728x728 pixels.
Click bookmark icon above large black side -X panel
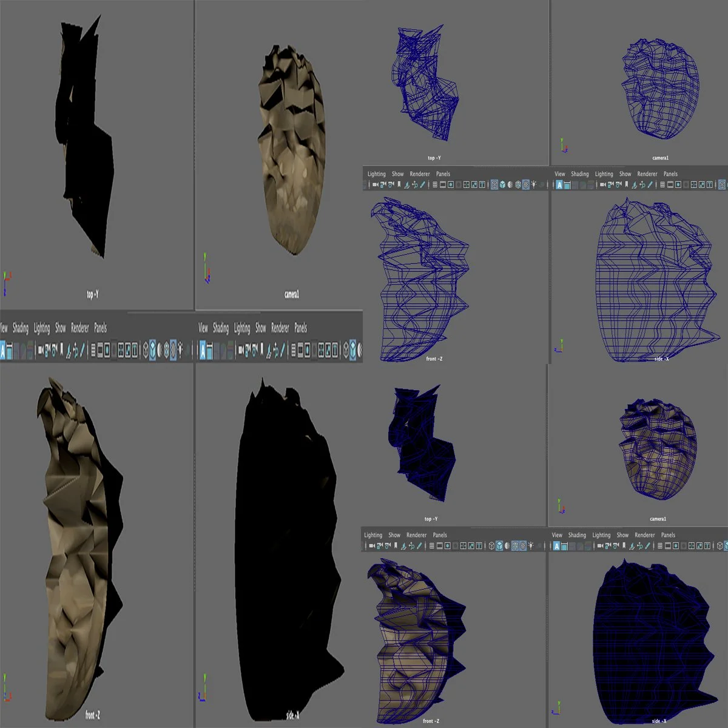pos(261,350)
